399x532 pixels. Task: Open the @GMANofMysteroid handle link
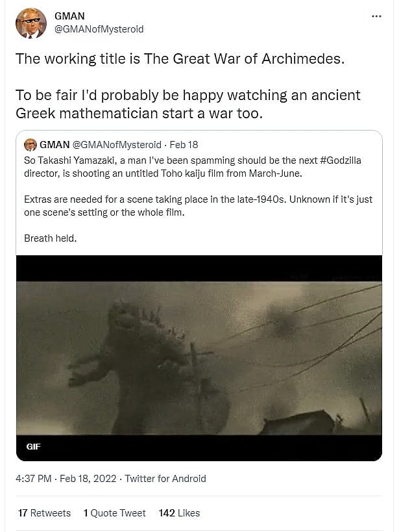[99, 29]
